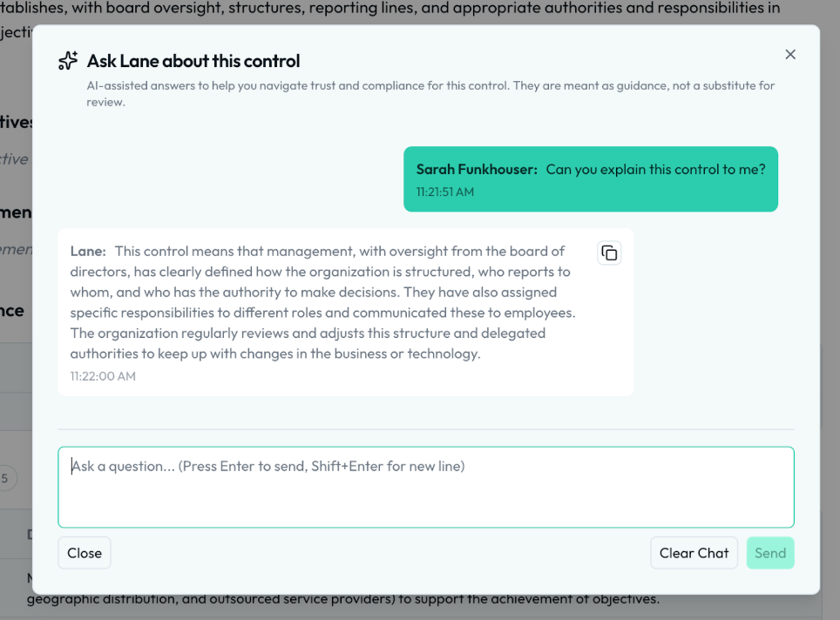
Task: Copy Lane's response to clipboard
Action: coord(609,253)
